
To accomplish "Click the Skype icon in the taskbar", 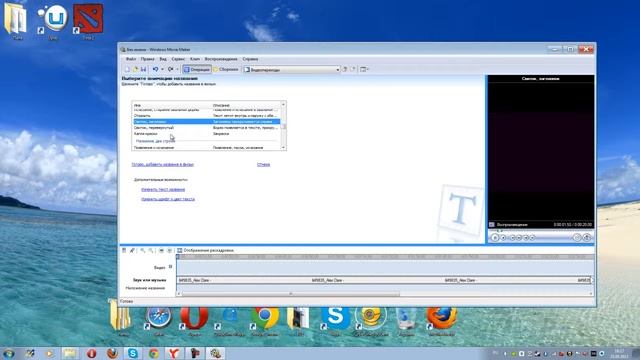I will [133, 353].
